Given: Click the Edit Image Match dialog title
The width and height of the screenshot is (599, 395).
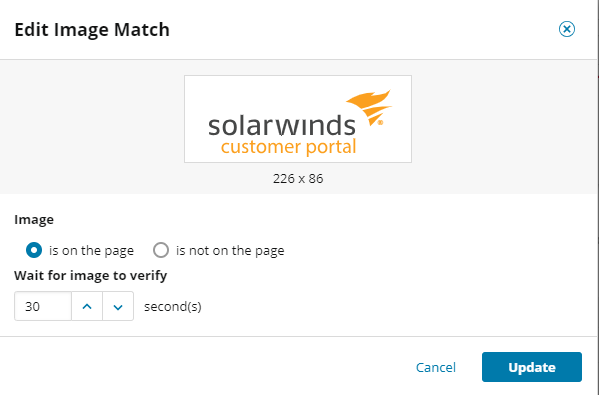Looking at the screenshot, I should 92,30.
